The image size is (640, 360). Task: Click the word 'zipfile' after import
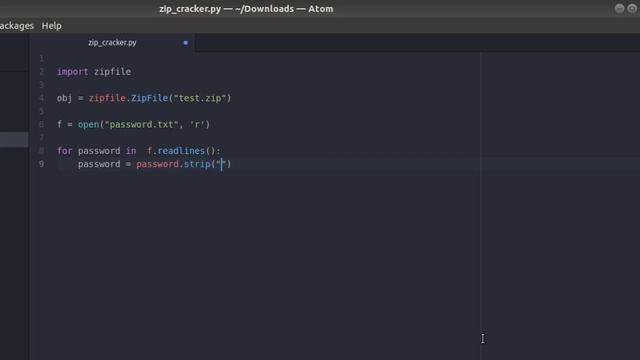tap(112, 72)
